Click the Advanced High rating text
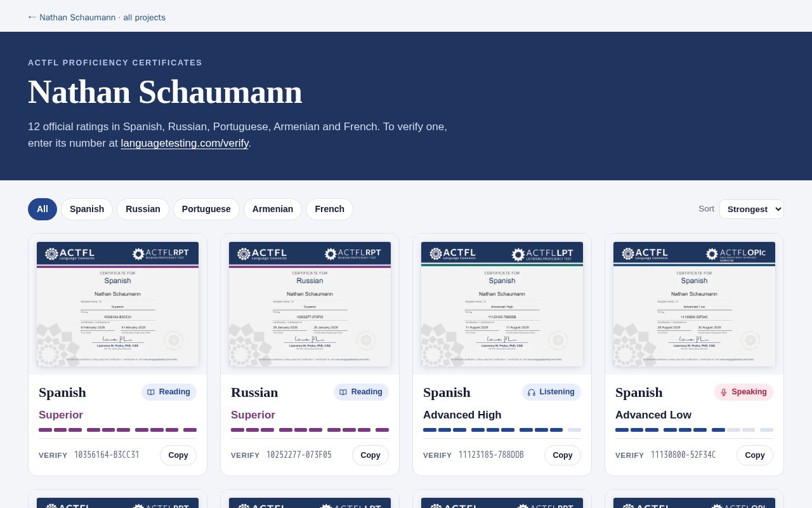812x508 pixels. pos(462,415)
